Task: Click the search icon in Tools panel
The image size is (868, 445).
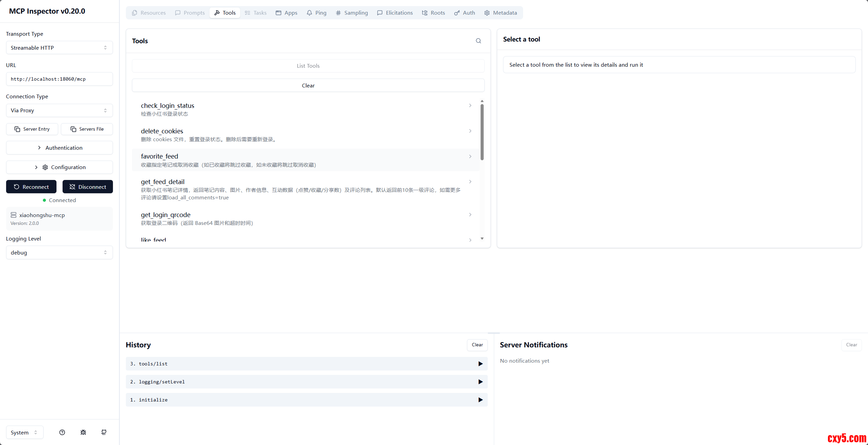Action: pyautogui.click(x=478, y=41)
